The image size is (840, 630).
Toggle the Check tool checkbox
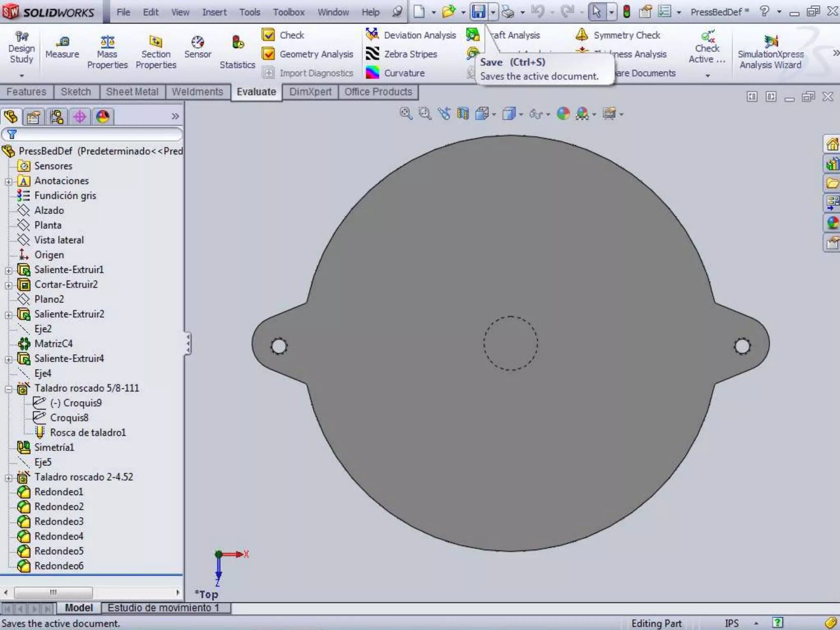click(x=268, y=35)
